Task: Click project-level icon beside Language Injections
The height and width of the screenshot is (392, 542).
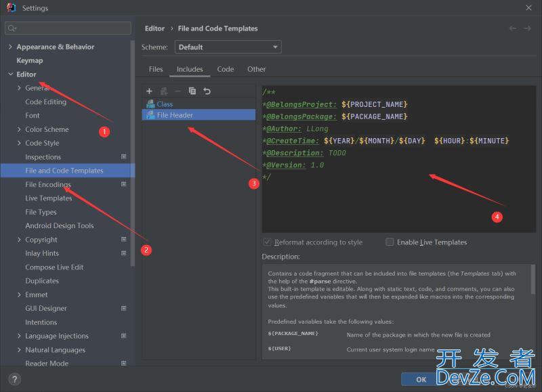Action: point(124,336)
